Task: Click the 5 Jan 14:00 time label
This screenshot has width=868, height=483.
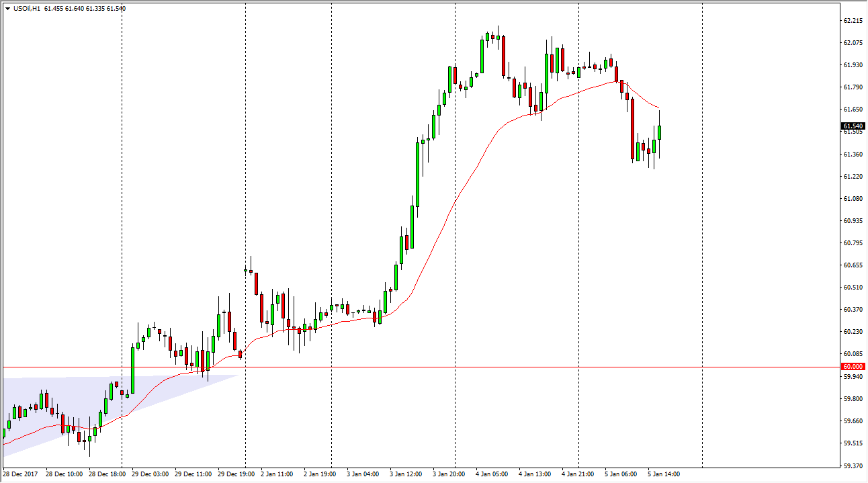Action: 663,474
